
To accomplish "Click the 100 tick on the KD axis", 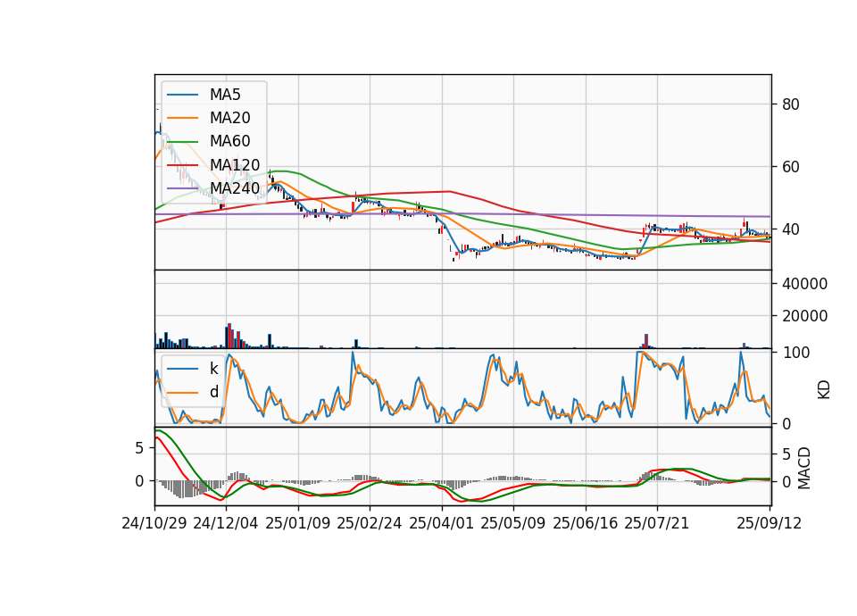I will point(795,353).
